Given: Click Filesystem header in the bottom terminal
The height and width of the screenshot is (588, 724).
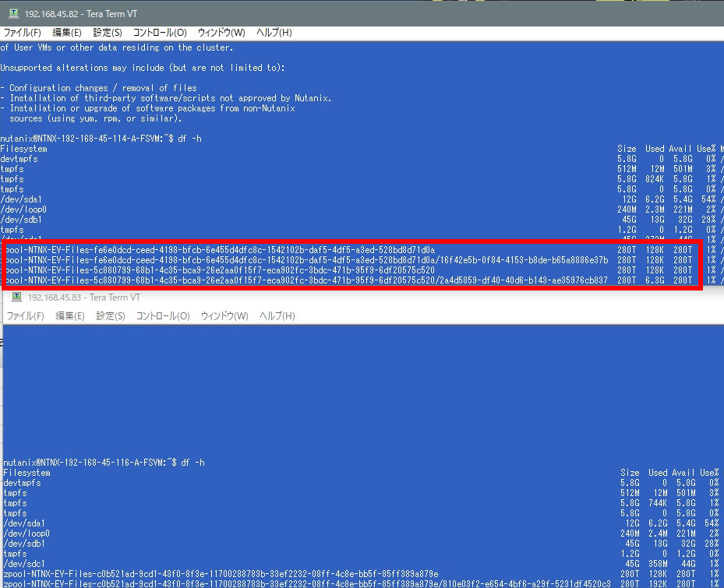Looking at the screenshot, I should tap(26, 473).
